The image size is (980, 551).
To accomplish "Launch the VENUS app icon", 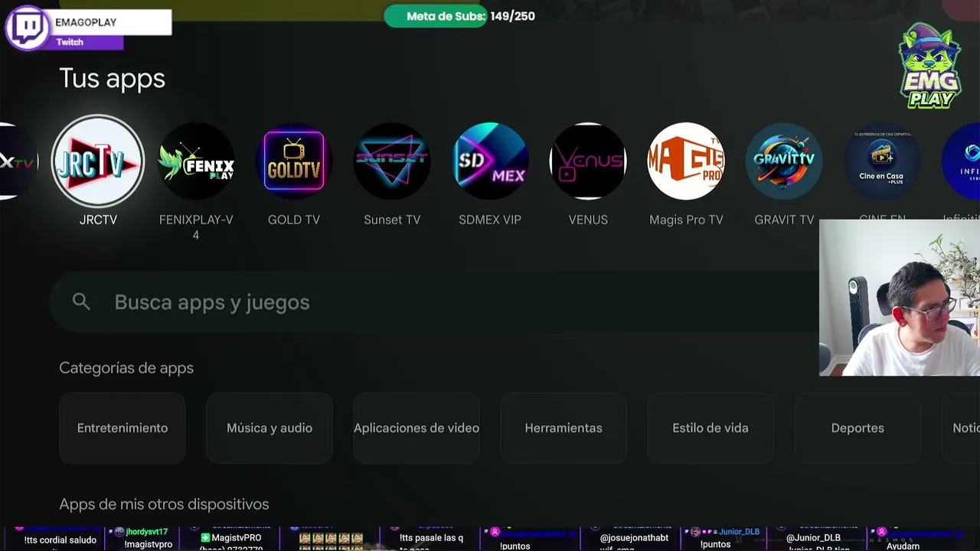I will click(588, 161).
